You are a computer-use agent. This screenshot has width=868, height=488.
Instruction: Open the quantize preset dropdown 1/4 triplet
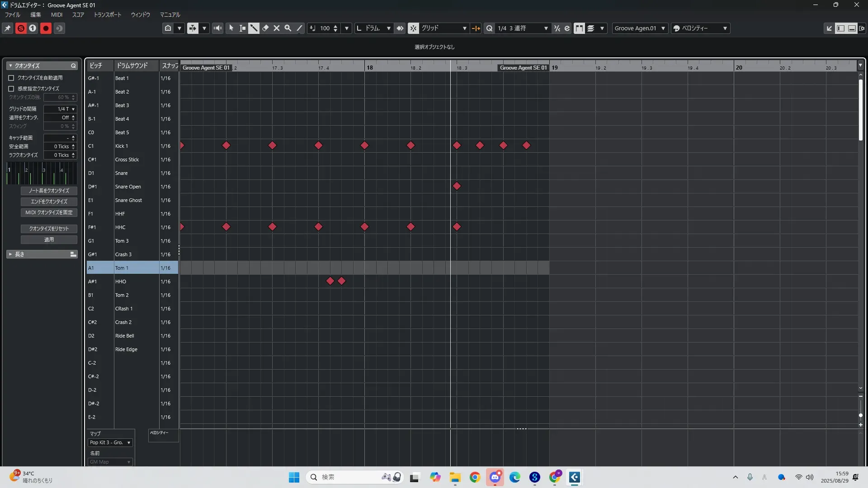(x=523, y=28)
